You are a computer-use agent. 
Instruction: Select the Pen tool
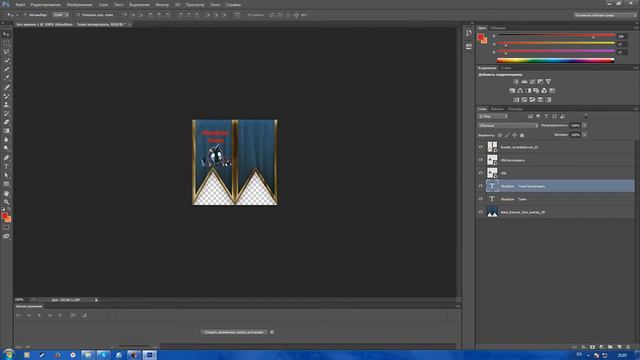tap(6, 158)
